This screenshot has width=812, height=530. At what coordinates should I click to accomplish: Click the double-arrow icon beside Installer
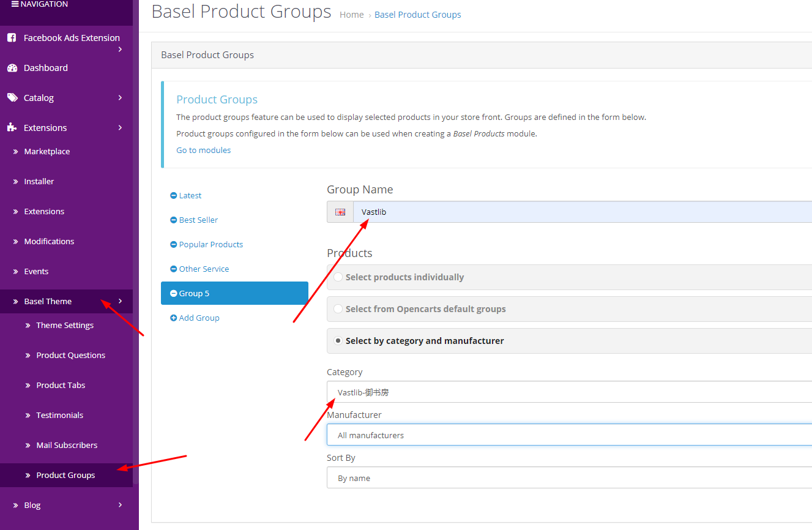16,182
